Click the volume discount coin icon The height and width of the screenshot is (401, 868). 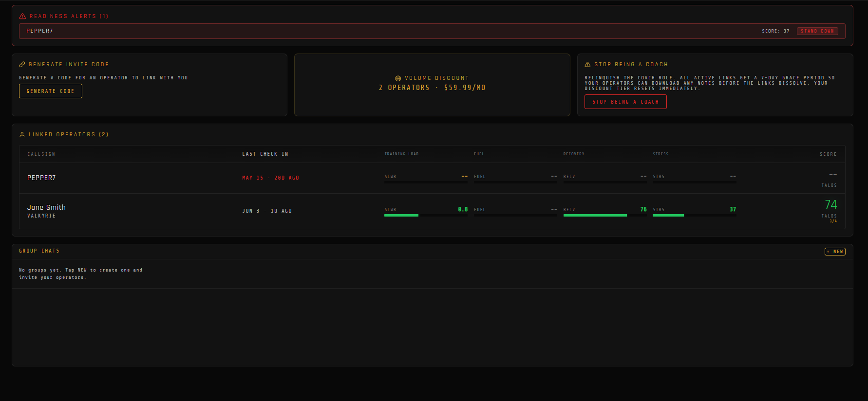398,78
